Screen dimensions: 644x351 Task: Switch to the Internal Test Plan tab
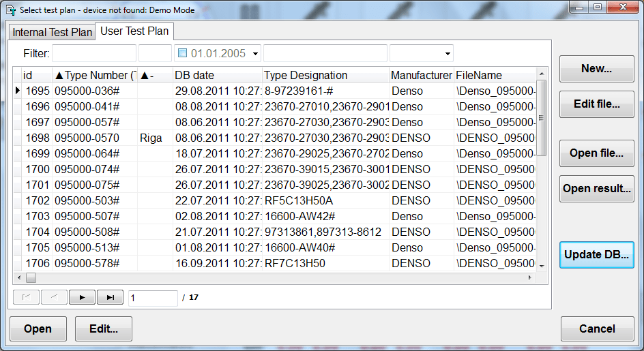pos(52,32)
